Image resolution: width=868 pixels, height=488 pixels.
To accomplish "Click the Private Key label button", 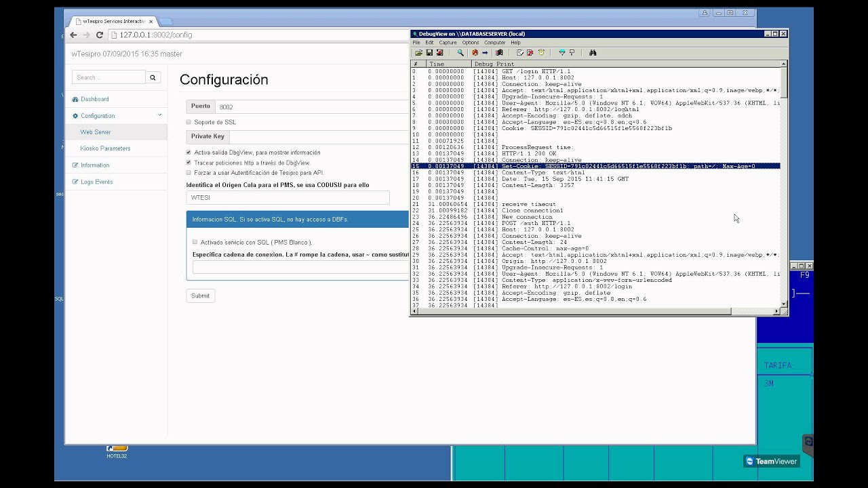I will point(208,136).
